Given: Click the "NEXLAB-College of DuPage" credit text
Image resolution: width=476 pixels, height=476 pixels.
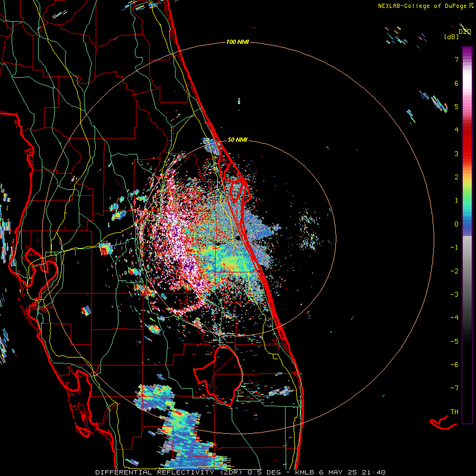Looking at the screenshot, I should click(x=422, y=6).
